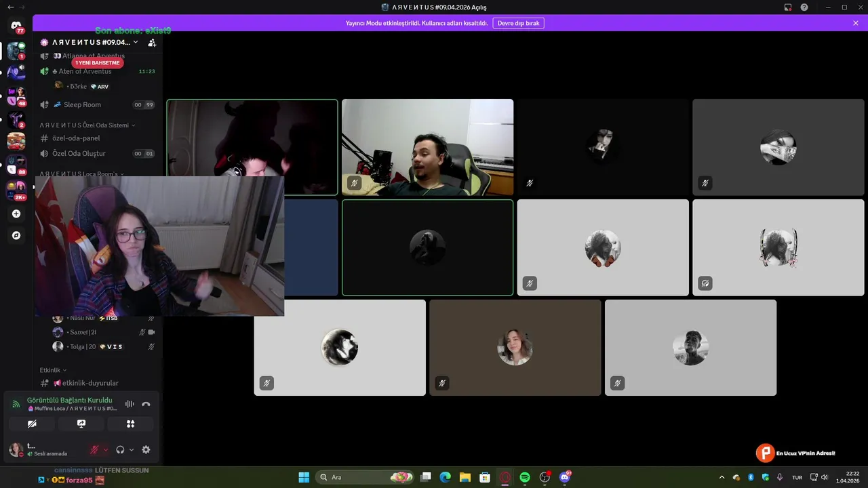Click the microphone tray icon
The height and width of the screenshot is (488, 868).
(780, 477)
